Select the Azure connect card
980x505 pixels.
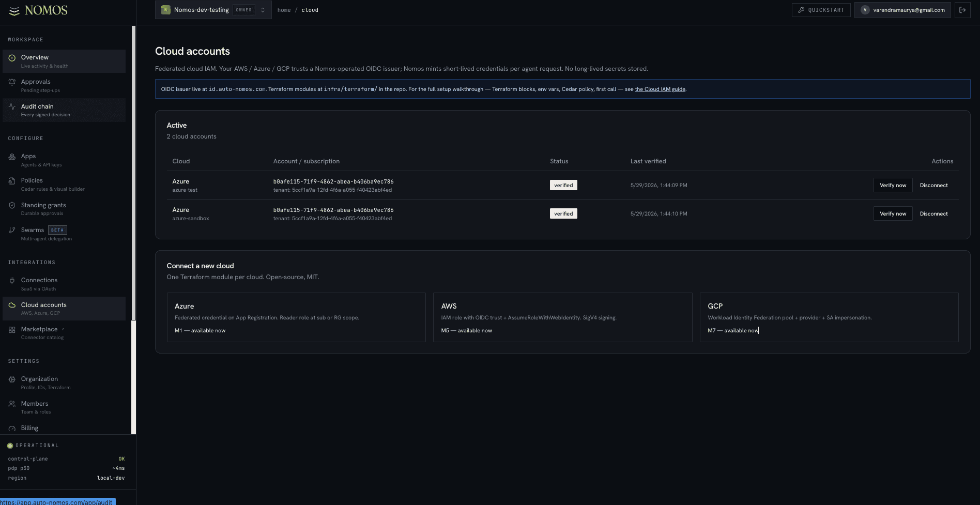pyautogui.click(x=296, y=317)
